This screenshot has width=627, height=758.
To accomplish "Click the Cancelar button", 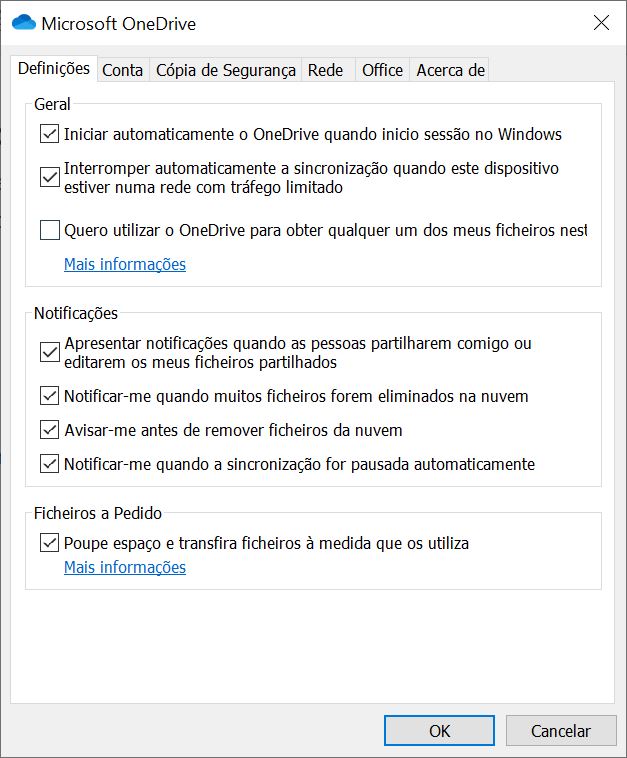I will (x=560, y=731).
